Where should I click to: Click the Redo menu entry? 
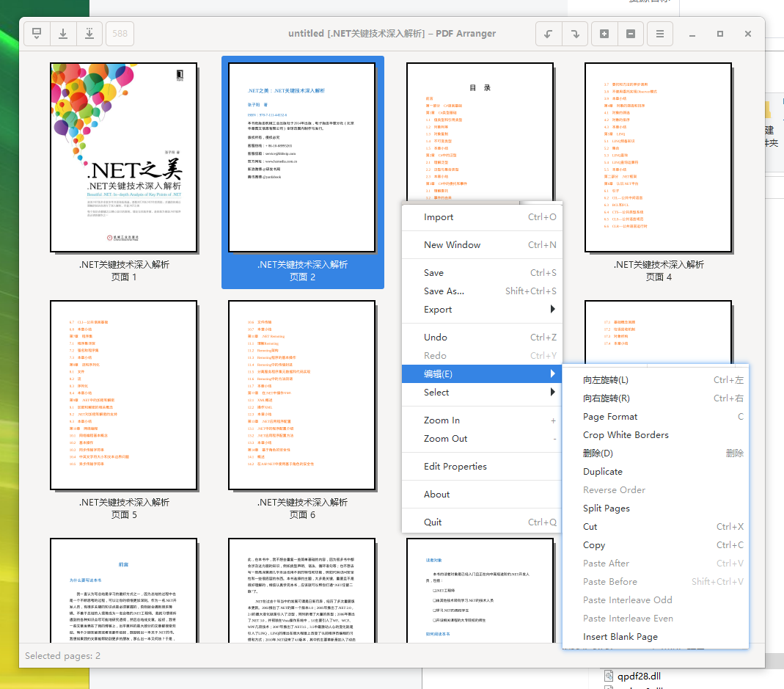[x=482, y=356]
